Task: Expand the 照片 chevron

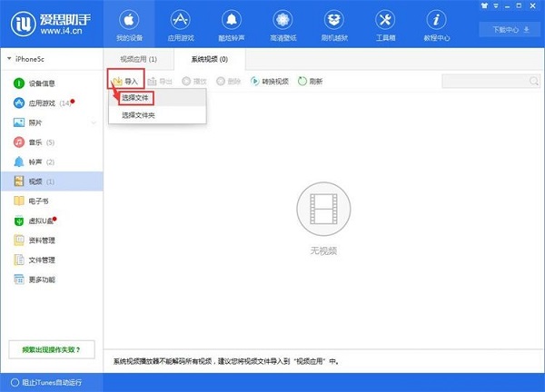Action: (94, 122)
